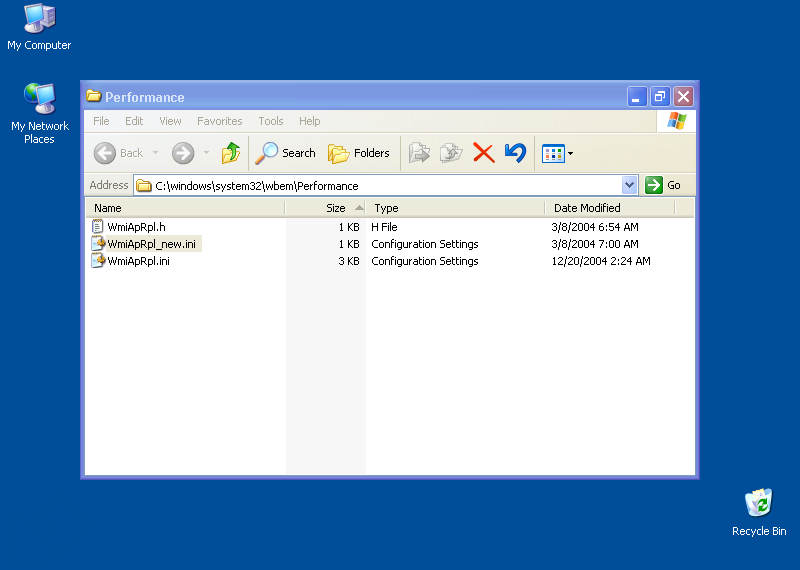Sort by the Name column header

185,208
